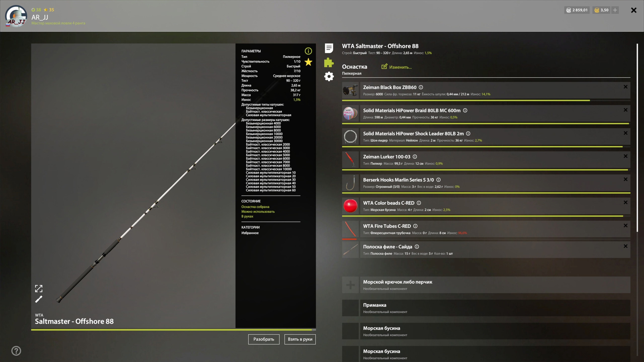644x362 pixels.
Task: Click the Shock Leader coil thumbnail
Action: click(x=350, y=137)
